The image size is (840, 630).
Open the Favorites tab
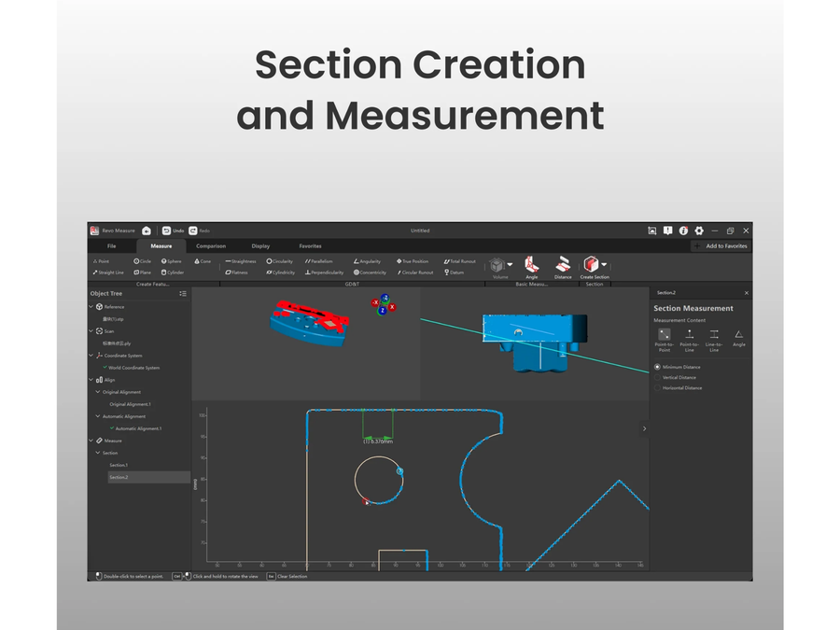[310, 246]
